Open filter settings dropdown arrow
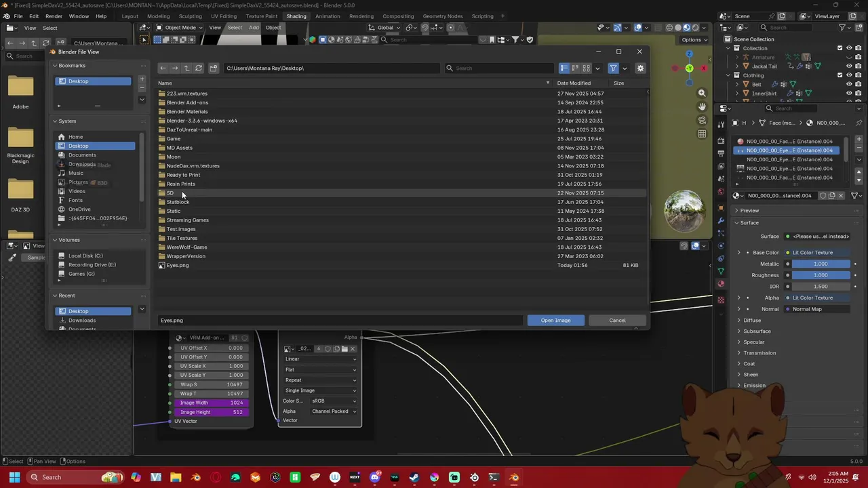Screen dimensions: 868x488 tap(625, 68)
